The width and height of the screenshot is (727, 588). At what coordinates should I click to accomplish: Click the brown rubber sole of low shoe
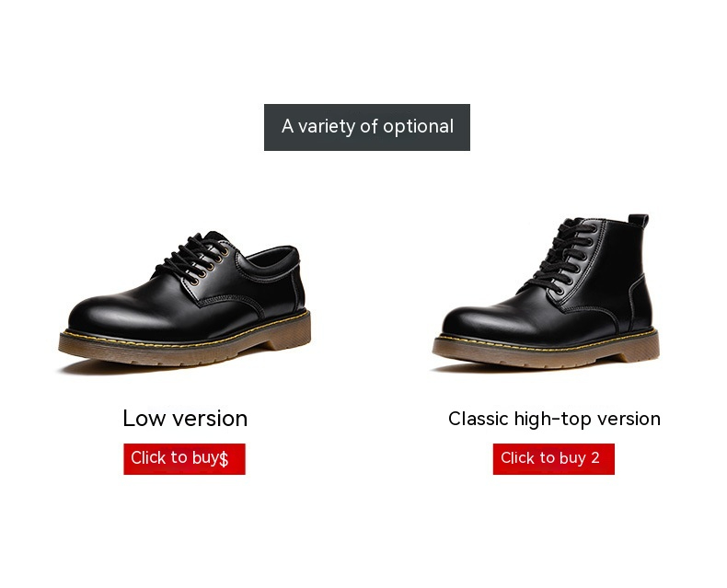176,350
